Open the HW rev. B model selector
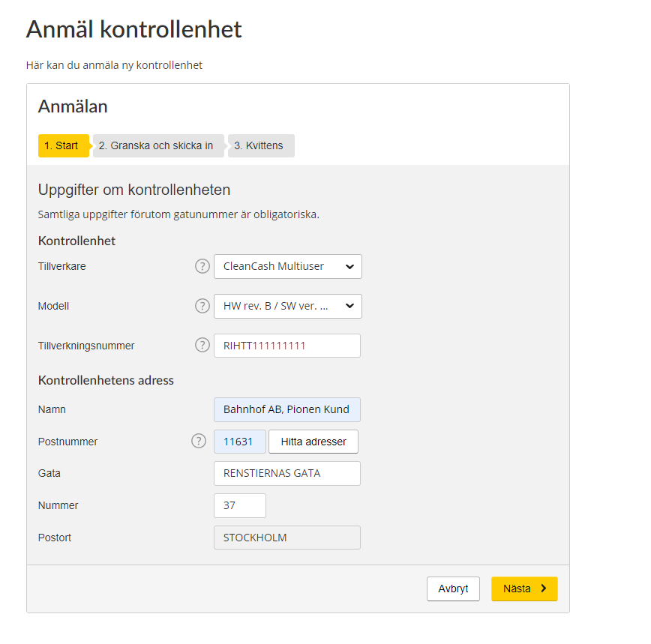The height and width of the screenshot is (644, 651). pos(288,306)
